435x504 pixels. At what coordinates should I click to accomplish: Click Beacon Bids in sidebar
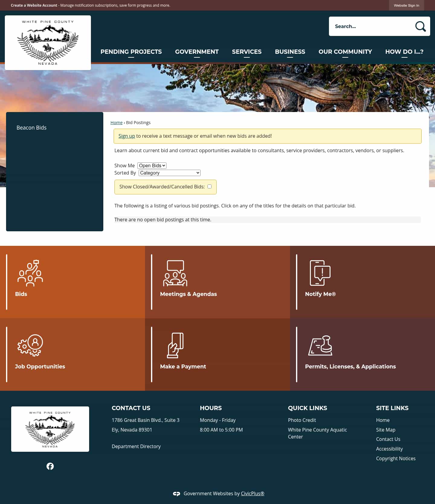pos(31,128)
